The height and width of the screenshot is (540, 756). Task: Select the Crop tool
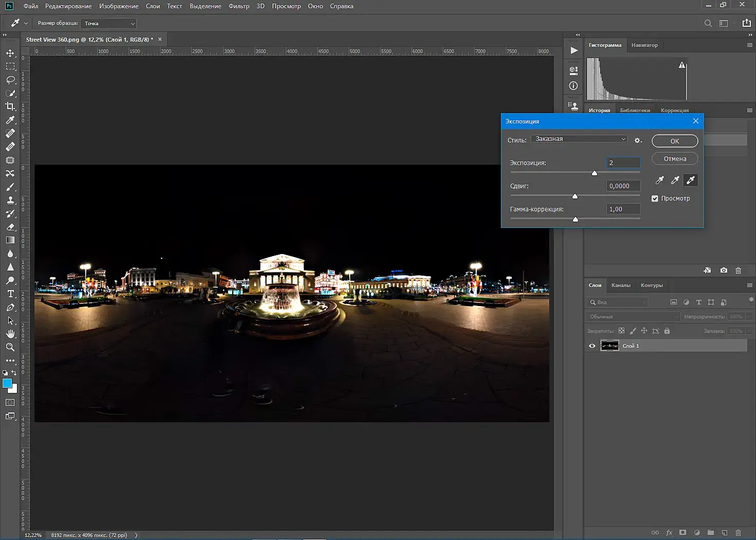[x=10, y=106]
